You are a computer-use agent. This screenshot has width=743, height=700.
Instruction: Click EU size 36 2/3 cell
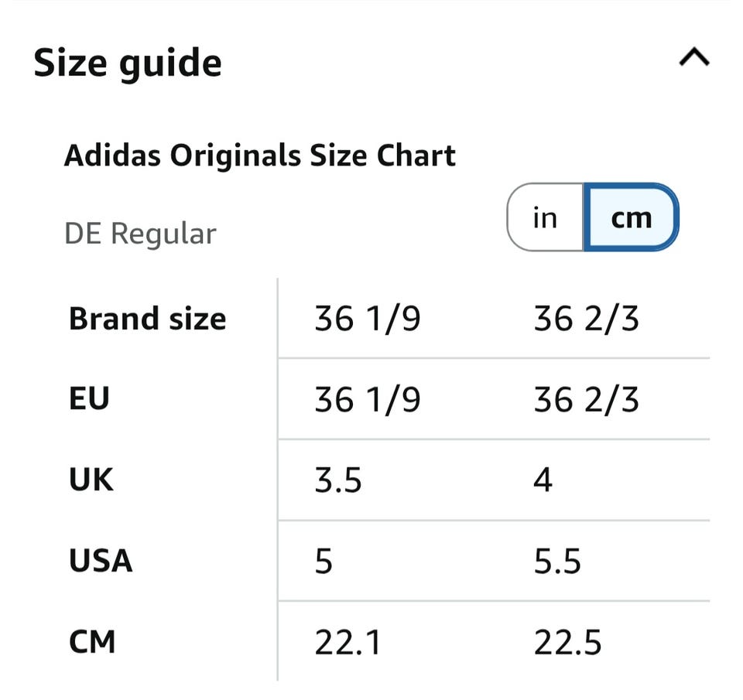coord(586,400)
